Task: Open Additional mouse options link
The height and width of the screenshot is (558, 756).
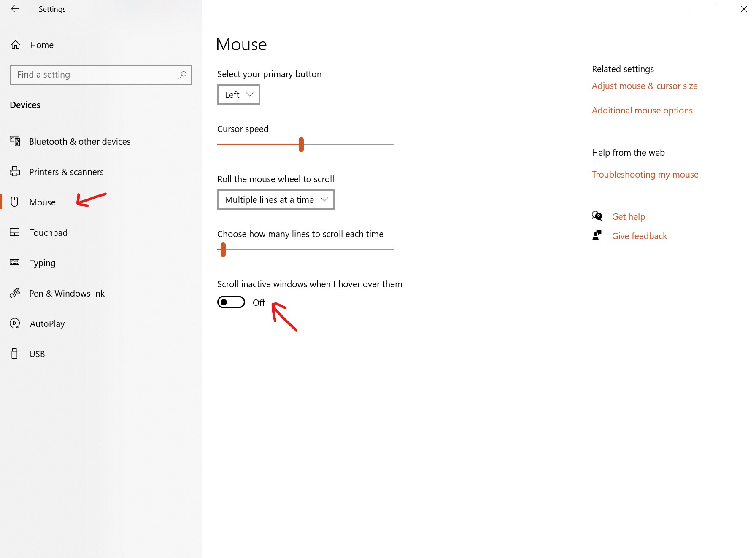Action: pyautogui.click(x=642, y=111)
